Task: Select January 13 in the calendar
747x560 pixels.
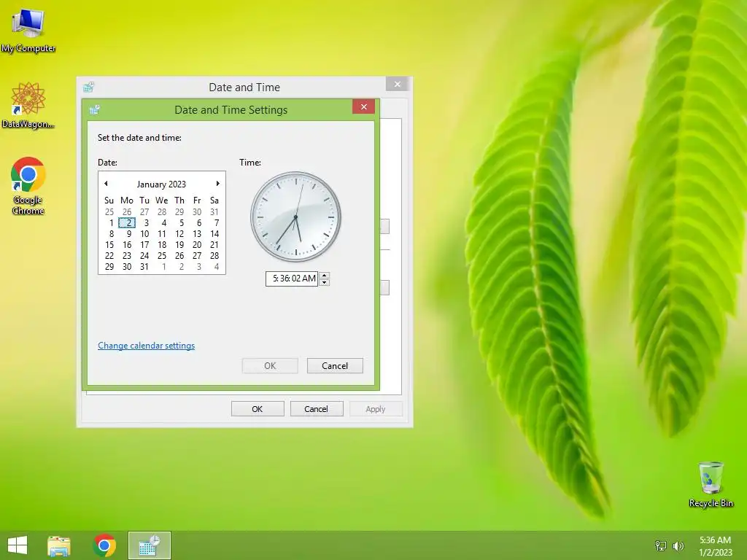Action: (x=197, y=234)
